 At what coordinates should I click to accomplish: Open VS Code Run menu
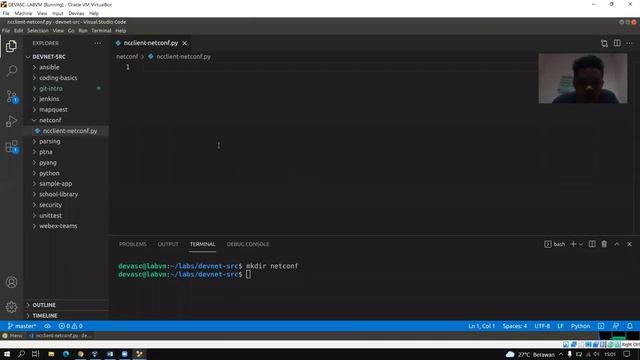(x=83, y=31)
